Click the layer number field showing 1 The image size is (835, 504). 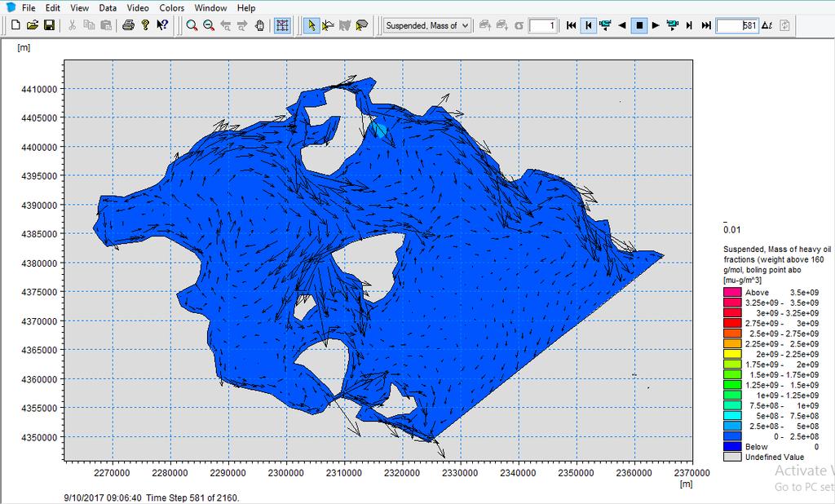tap(543, 25)
